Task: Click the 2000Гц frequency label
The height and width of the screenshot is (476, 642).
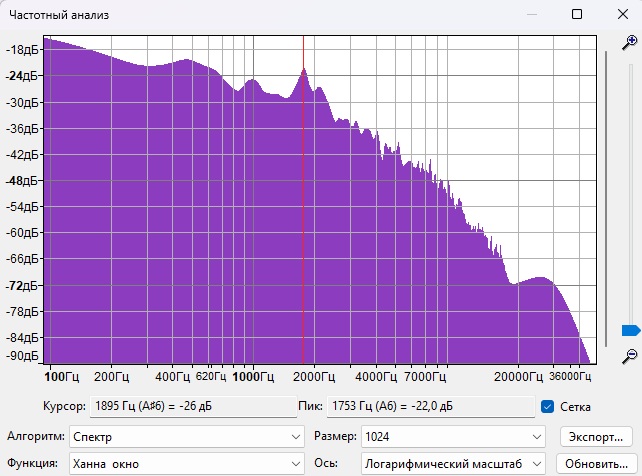Action: point(314,377)
